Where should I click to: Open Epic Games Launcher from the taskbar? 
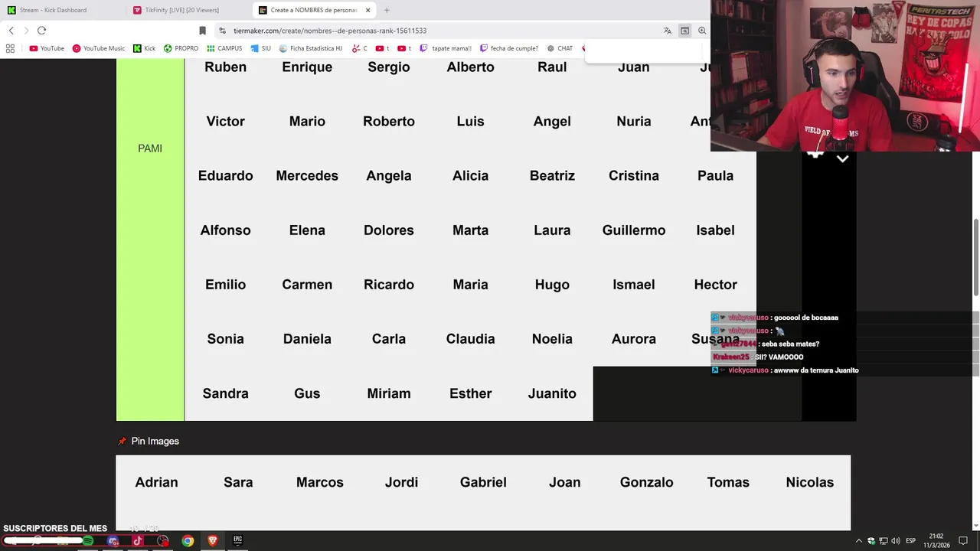click(238, 541)
